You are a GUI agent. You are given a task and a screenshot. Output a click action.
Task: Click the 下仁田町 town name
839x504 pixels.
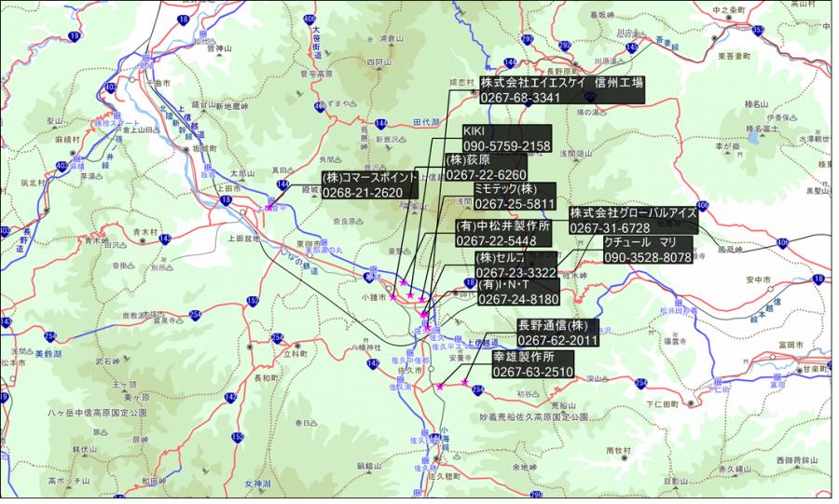pos(663,404)
